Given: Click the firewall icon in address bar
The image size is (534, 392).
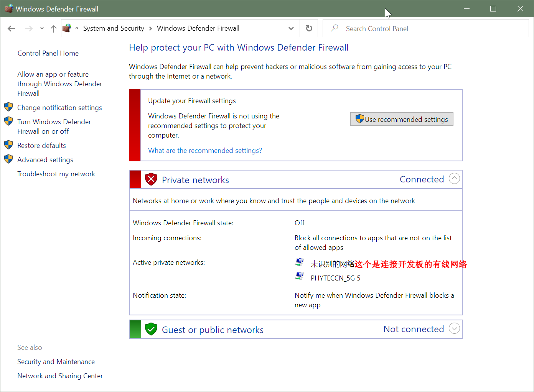Looking at the screenshot, I should 67,28.
